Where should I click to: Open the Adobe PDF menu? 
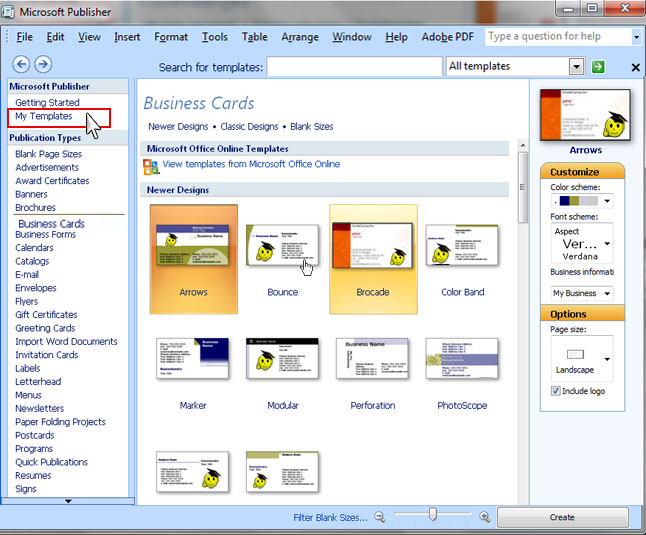pyautogui.click(x=447, y=37)
